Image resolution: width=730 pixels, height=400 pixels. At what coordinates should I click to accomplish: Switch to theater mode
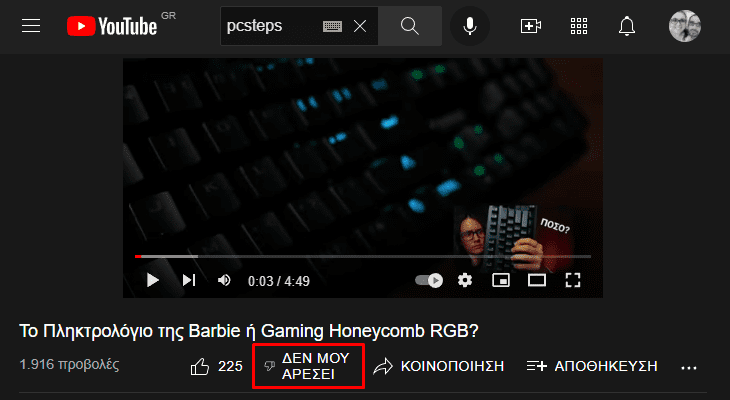tap(537, 280)
